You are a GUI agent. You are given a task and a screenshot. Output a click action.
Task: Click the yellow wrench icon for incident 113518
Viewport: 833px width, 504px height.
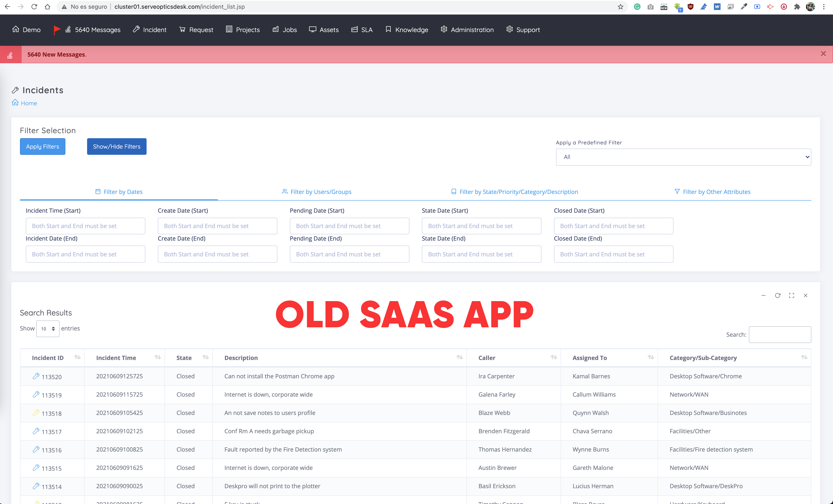pyautogui.click(x=36, y=412)
